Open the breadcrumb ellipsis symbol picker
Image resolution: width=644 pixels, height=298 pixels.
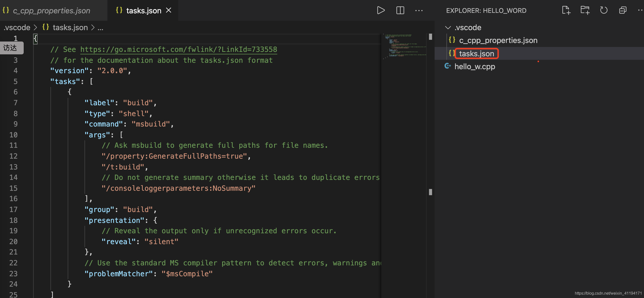point(100,27)
